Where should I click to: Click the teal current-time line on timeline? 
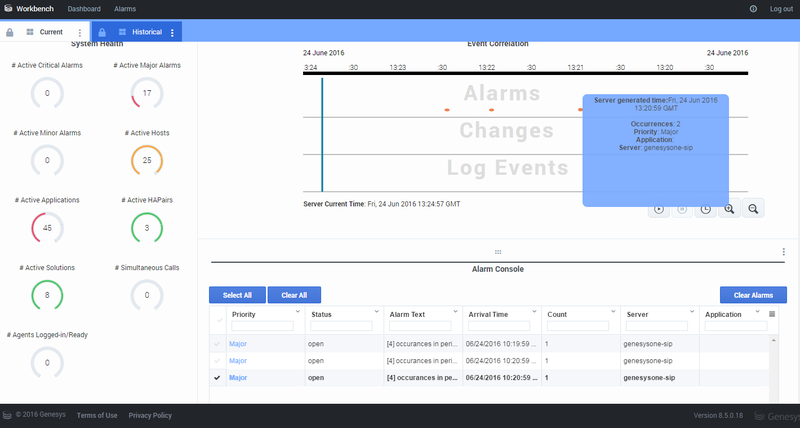[x=322, y=135]
